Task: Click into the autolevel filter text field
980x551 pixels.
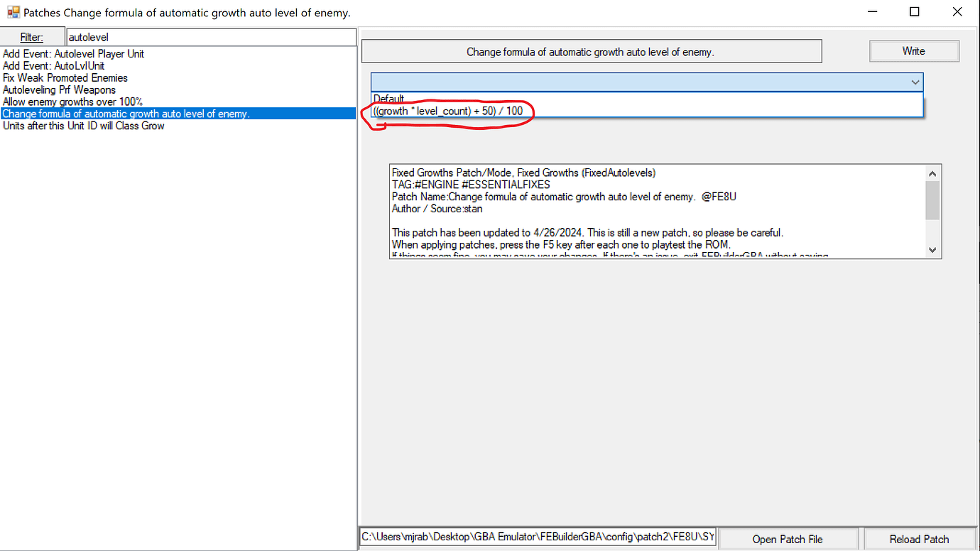Action: pyautogui.click(x=210, y=37)
